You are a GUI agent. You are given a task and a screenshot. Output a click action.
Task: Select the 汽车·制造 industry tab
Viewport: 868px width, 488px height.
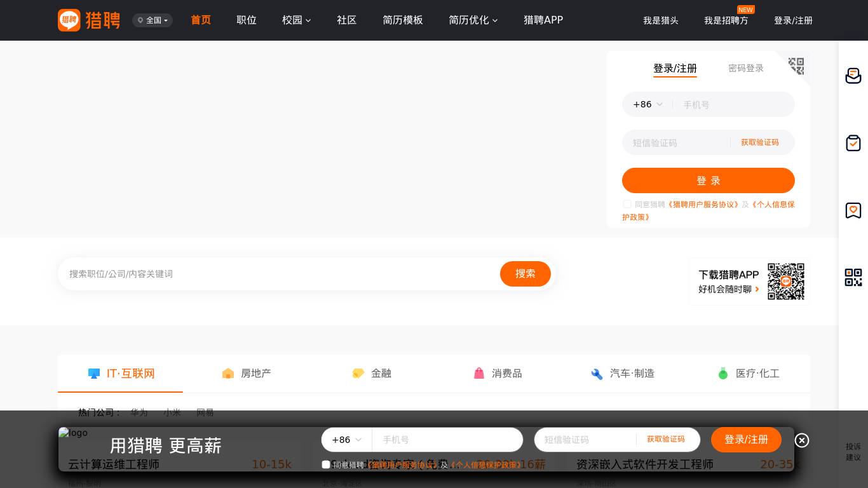[x=623, y=374]
